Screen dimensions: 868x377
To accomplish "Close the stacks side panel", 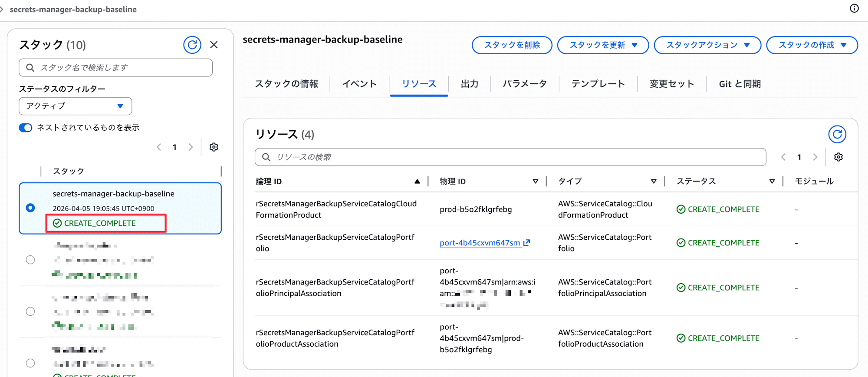I will pyautogui.click(x=214, y=45).
